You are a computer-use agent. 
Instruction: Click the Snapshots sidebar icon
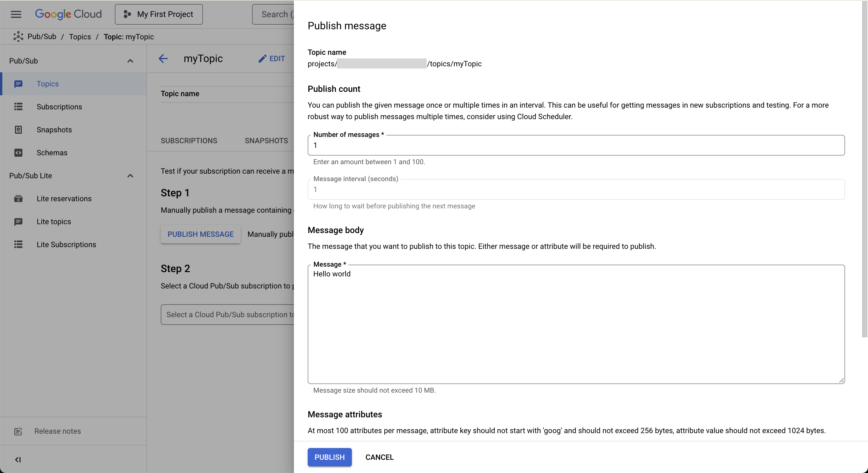pos(18,130)
